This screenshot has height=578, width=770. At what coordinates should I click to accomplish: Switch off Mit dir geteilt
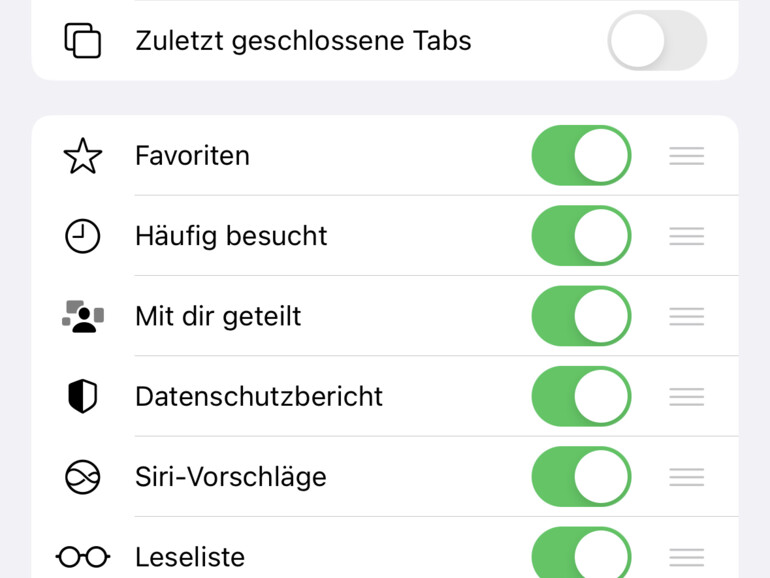click(581, 316)
